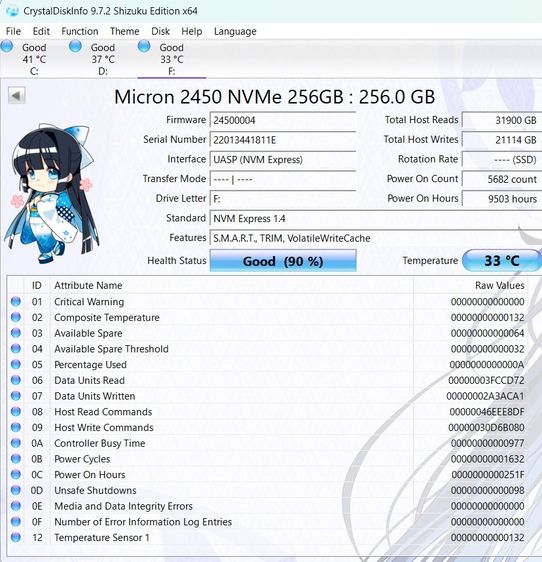The image size is (542, 562).
Task: Click raw value 00000003FCCD72
Action: point(486,381)
